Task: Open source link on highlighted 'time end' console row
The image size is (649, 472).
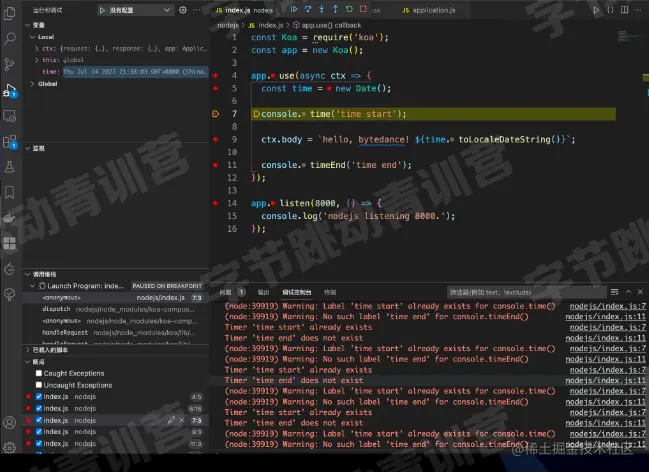Action: pyautogui.click(x=606, y=380)
